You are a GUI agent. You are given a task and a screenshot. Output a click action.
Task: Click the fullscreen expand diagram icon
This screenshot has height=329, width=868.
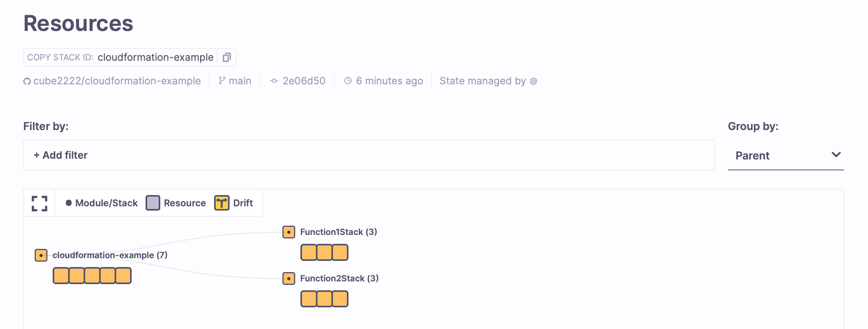(x=39, y=203)
